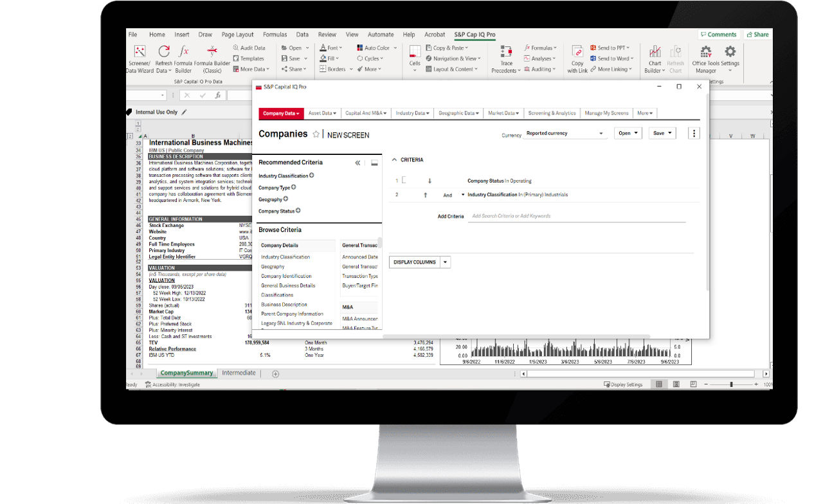823x504 pixels.
Task: Switch to Normal view in the status bar
Action: [659, 384]
